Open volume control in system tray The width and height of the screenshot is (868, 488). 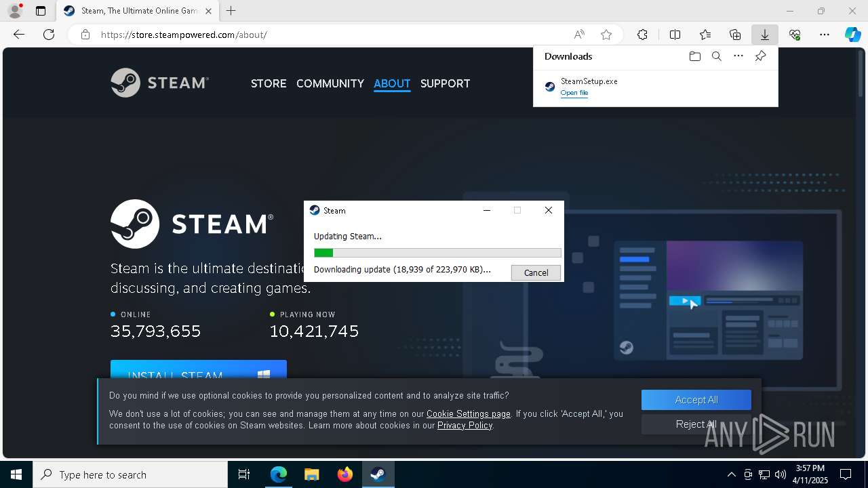(781, 474)
